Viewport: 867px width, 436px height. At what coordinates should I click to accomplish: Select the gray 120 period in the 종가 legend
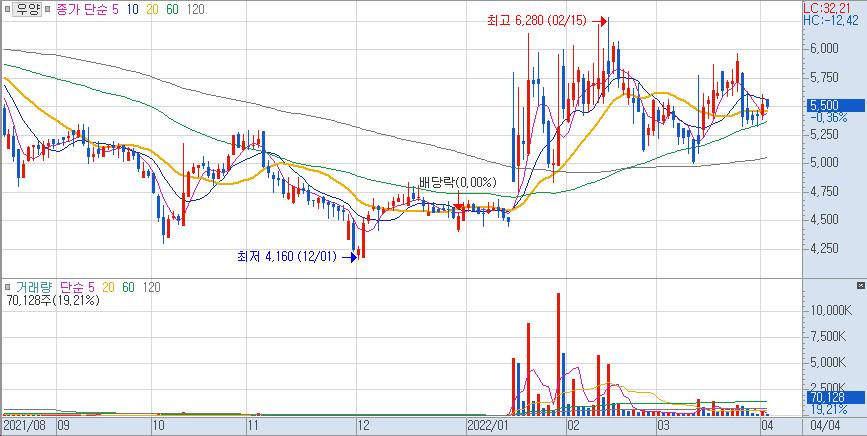[195, 10]
